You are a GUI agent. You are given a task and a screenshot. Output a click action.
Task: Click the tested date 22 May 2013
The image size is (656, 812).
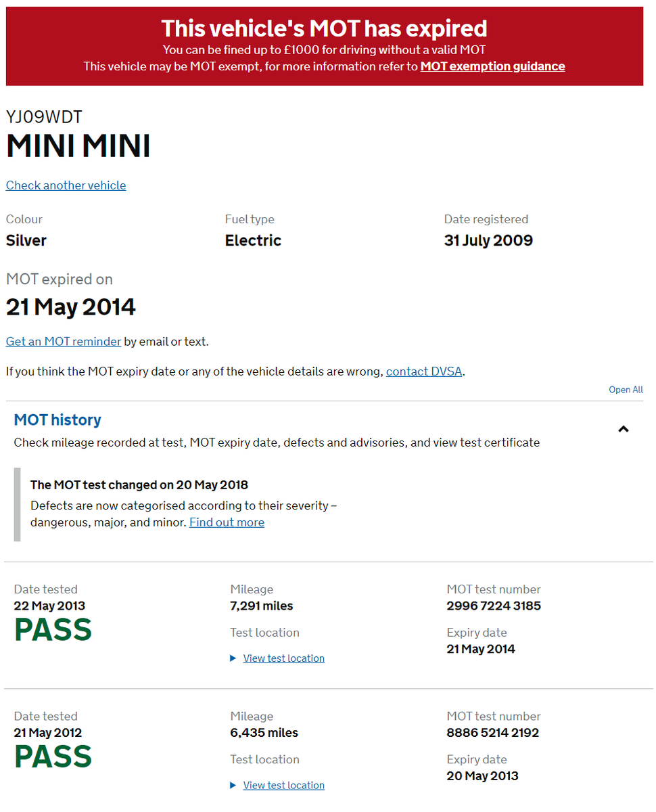point(49,606)
